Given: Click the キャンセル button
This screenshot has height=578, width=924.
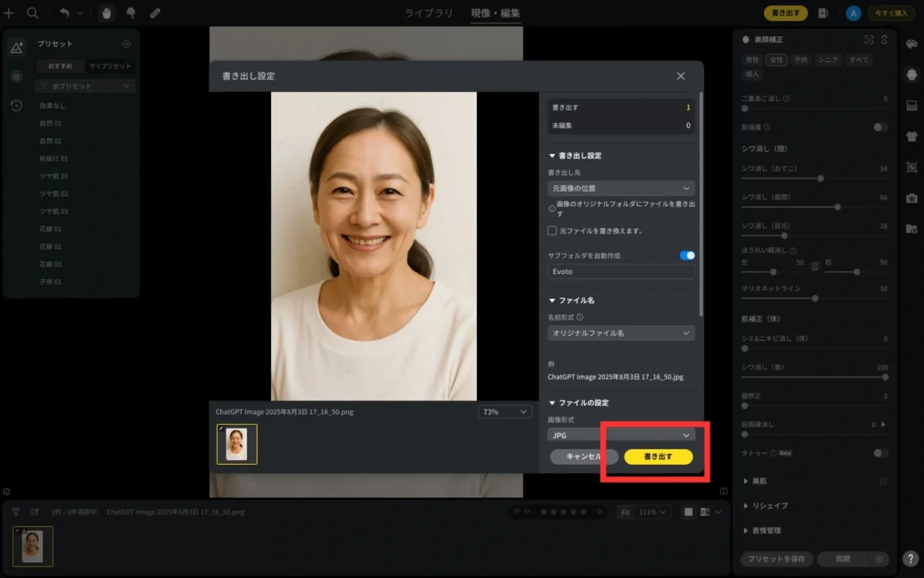Looking at the screenshot, I should (x=584, y=456).
